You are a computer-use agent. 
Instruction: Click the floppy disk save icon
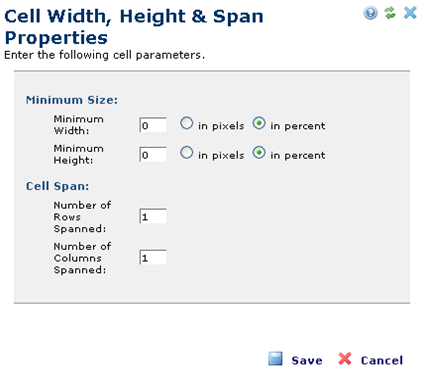click(275, 359)
